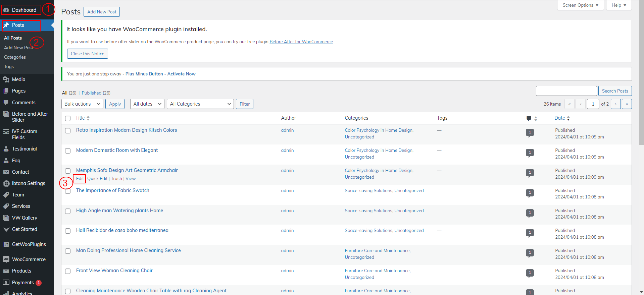The image size is (644, 295).
Task: Open Categories submenu under Posts
Action: [15, 57]
